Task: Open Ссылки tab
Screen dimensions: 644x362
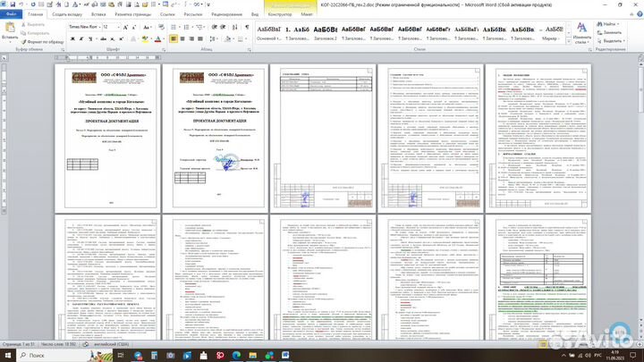Action: [167, 14]
